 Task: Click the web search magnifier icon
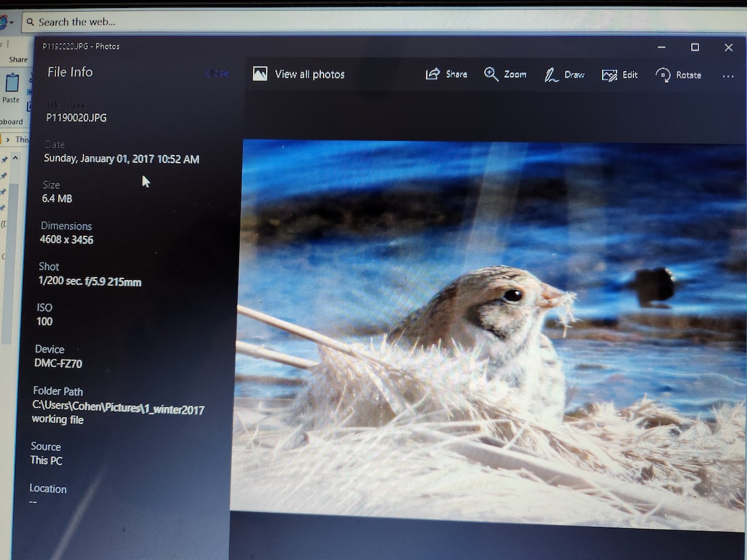pyautogui.click(x=29, y=22)
